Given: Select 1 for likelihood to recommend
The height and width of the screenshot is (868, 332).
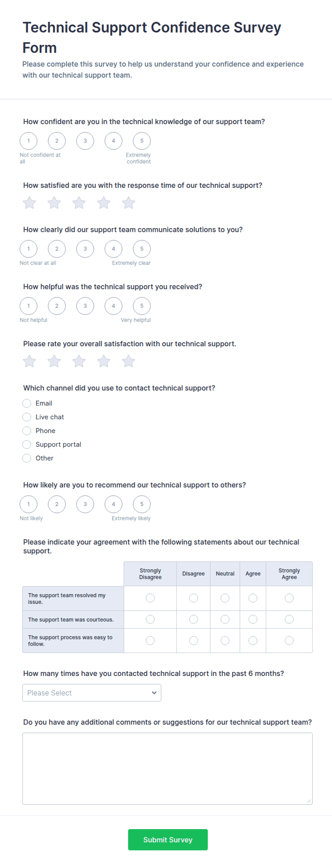Looking at the screenshot, I should coord(29,504).
